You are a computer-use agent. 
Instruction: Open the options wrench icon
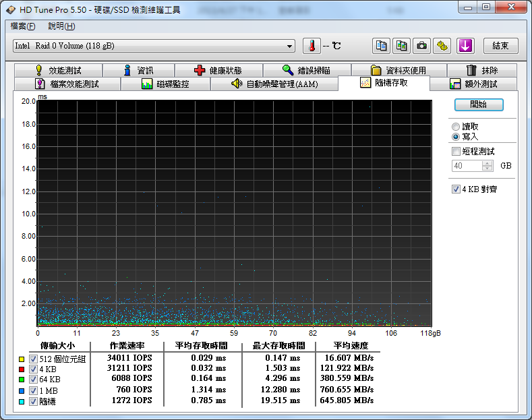pyautogui.click(x=442, y=46)
